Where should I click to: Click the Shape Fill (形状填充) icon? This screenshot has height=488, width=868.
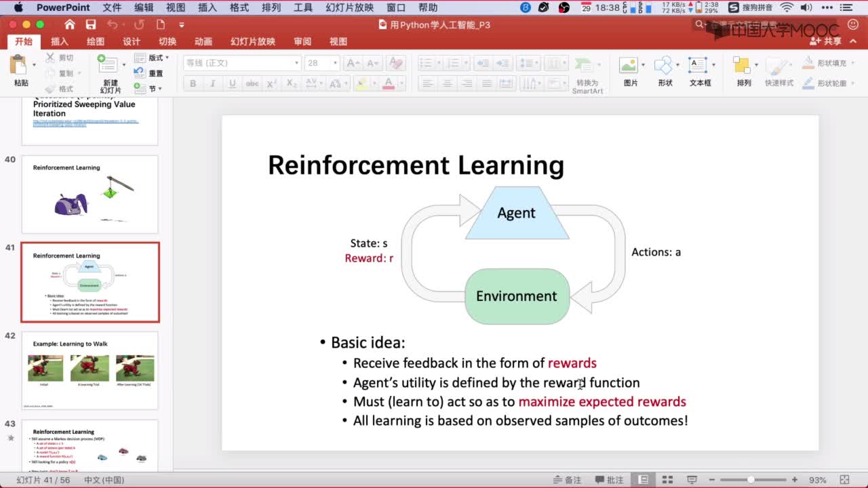[808, 63]
